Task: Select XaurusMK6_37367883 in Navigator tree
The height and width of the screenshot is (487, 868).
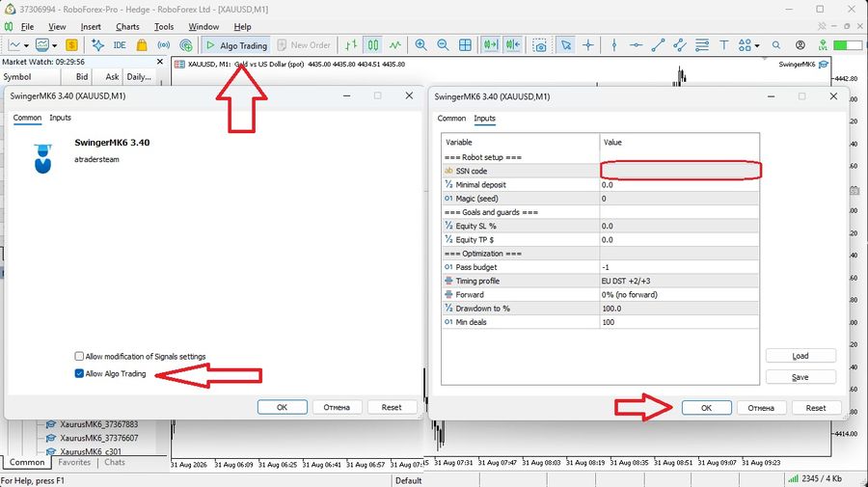Action: [x=98, y=424]
